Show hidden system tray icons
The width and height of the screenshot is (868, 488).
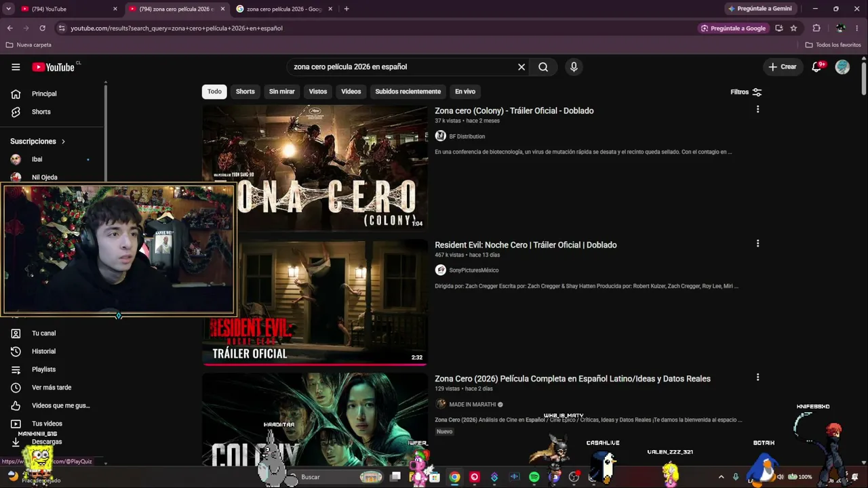721,477
